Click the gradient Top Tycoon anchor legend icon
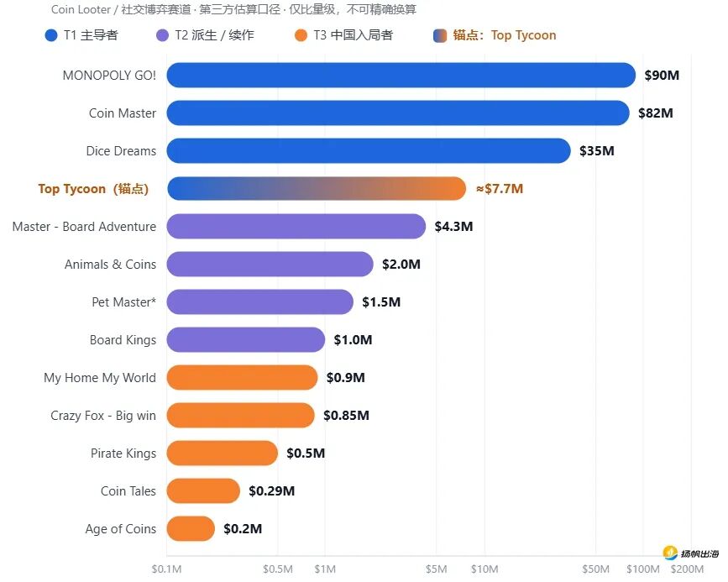 click(440, 35)
